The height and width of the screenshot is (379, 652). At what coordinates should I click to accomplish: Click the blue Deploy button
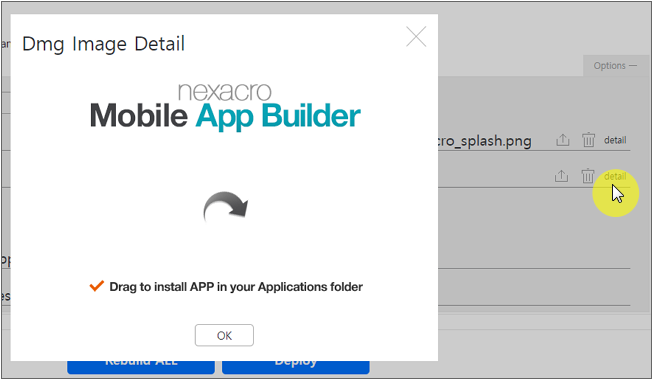click(x=296, y=367)
